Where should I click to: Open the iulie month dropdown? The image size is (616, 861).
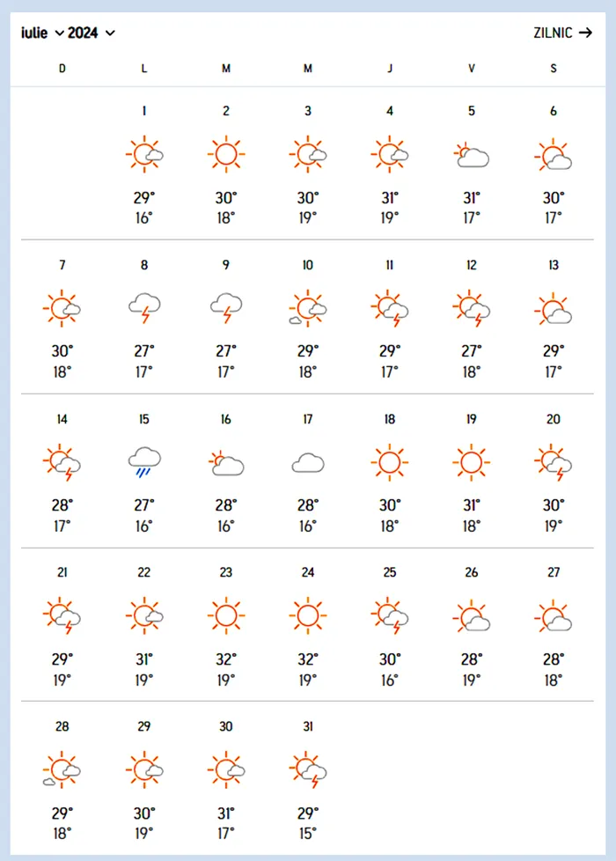(42, 33)
